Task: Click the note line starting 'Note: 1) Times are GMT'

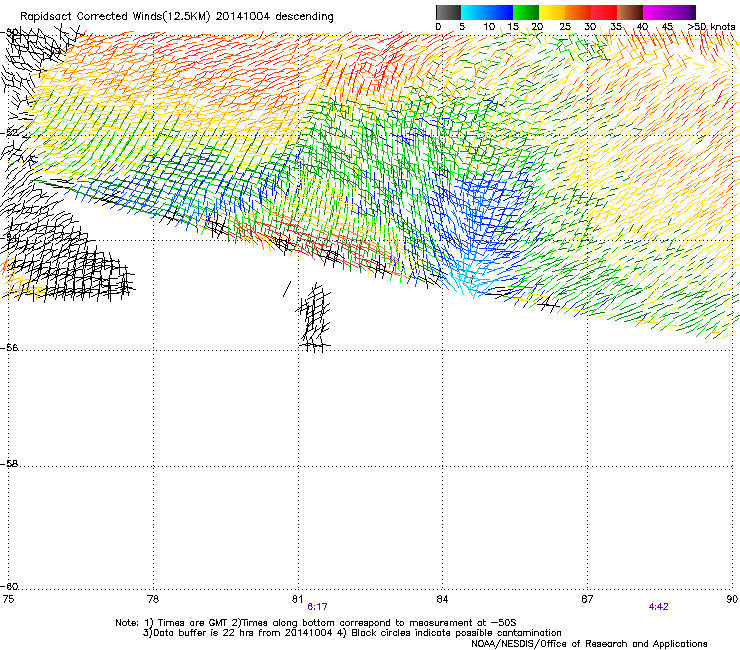Action: tap(316, 623)
